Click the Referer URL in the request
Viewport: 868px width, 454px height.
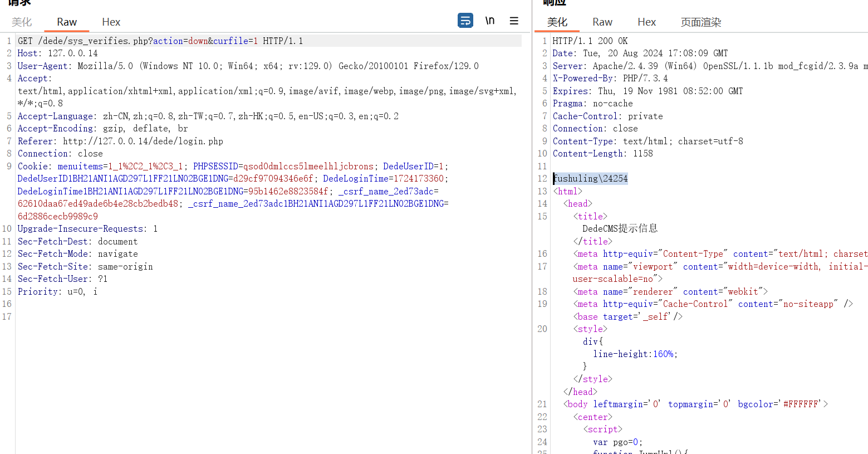(143, 141)
